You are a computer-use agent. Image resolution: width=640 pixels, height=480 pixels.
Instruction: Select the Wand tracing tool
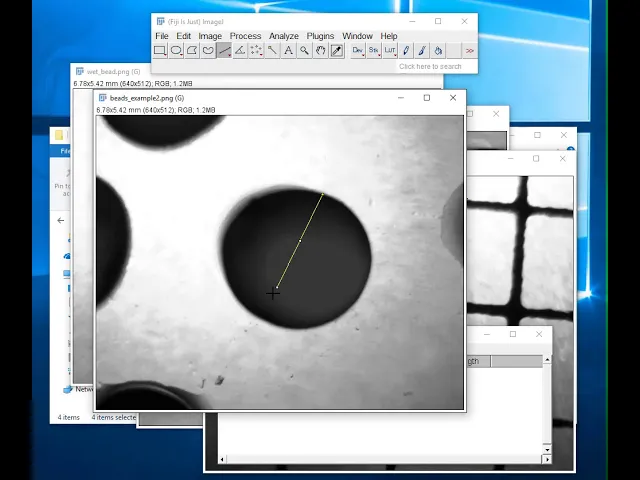tap(272, 51)
